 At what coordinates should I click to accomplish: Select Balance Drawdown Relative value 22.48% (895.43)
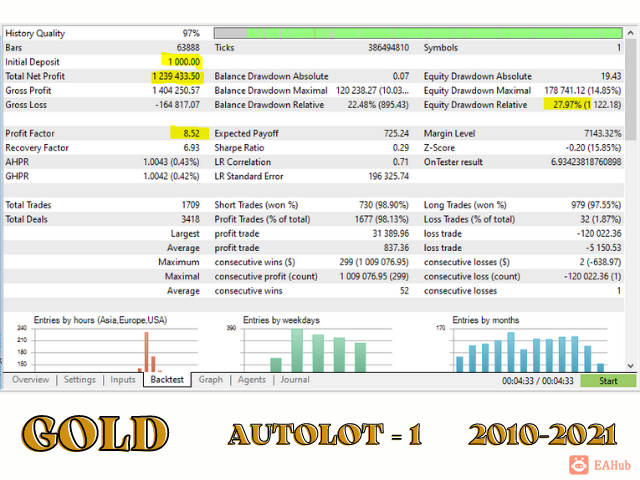[378, 105]
